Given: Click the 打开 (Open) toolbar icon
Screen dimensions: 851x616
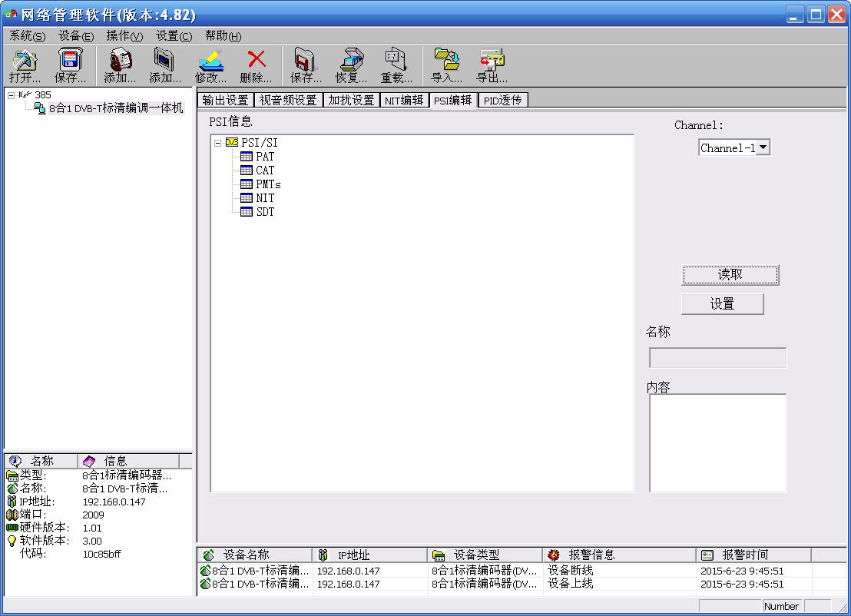Looking at the screenshot, I should click(x=25, y=60).
